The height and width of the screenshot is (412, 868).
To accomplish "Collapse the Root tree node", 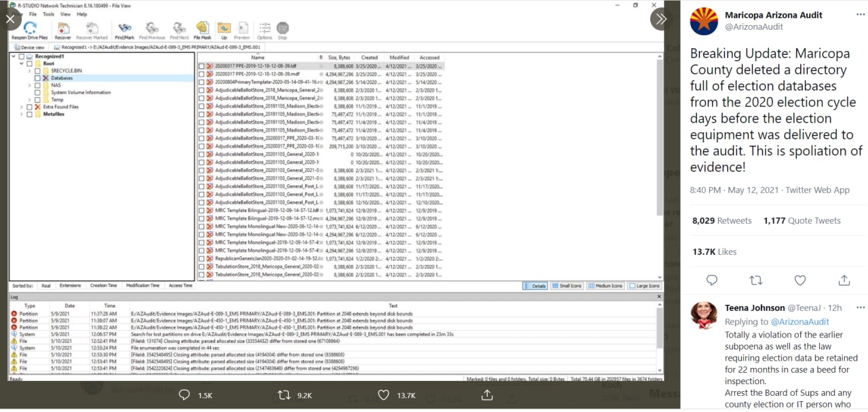I will (21, 64).
